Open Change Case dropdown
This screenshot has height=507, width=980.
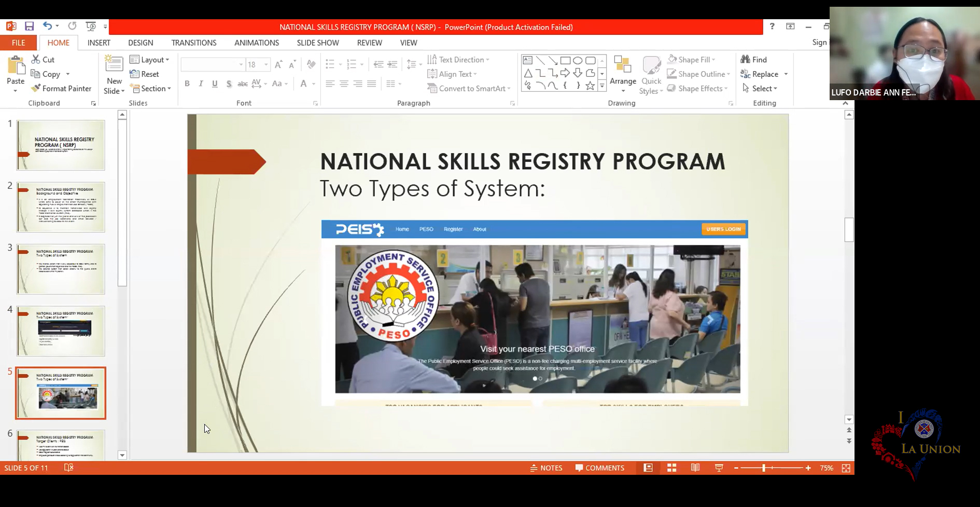pos(279,84)
